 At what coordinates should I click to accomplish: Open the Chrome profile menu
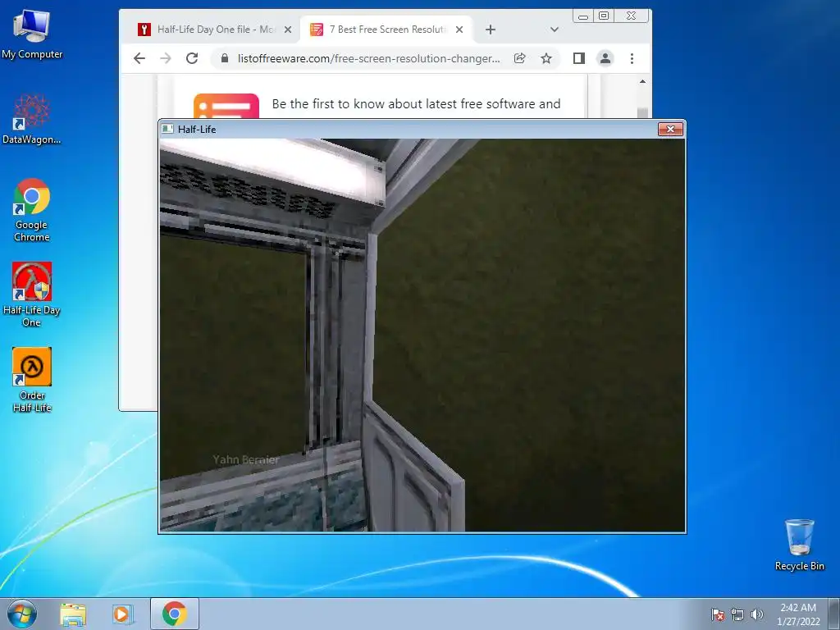pyautogui.click(x=605, y=58)
